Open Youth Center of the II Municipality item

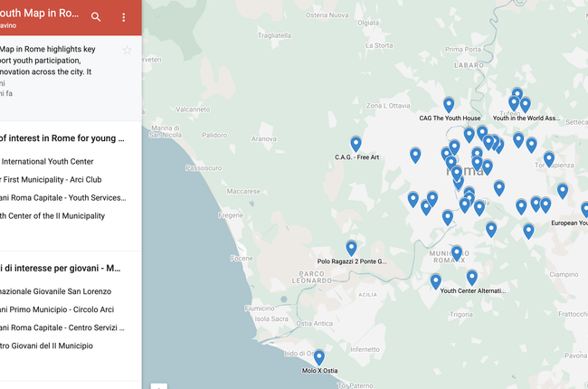(x=52, y=216)
